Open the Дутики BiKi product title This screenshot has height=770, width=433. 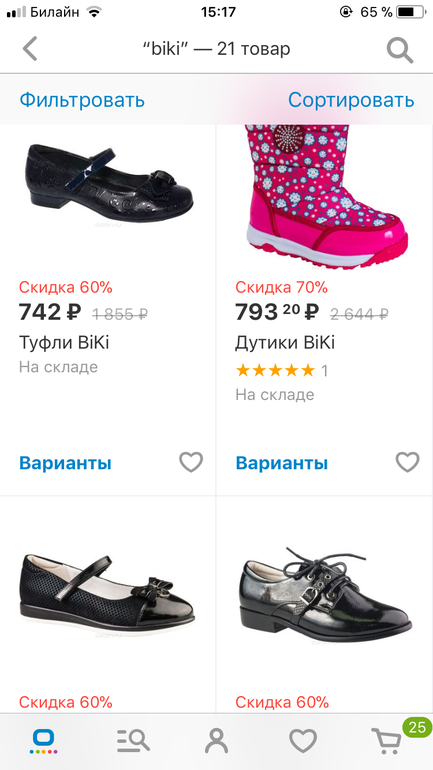285,342
